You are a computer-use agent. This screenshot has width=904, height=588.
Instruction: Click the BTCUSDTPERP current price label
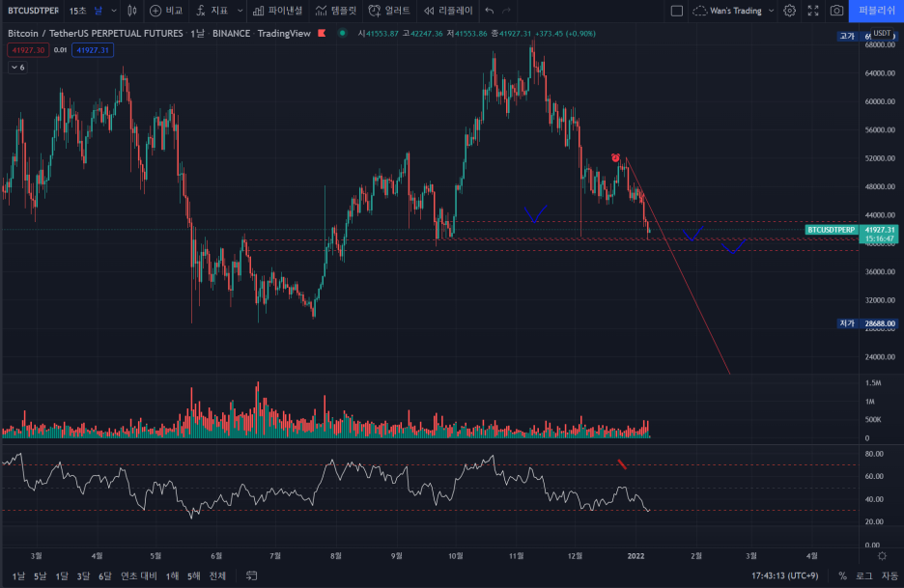tap(831, 230)
